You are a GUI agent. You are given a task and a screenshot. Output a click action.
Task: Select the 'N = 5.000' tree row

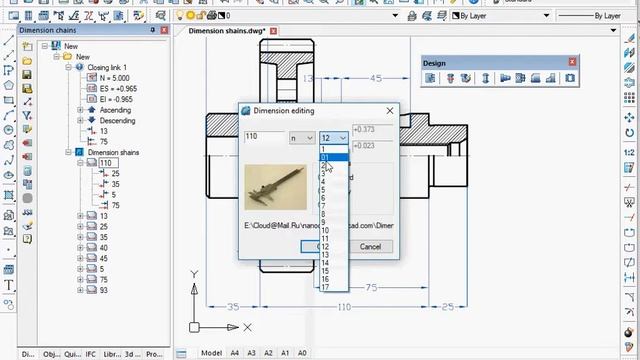[108, 78]
